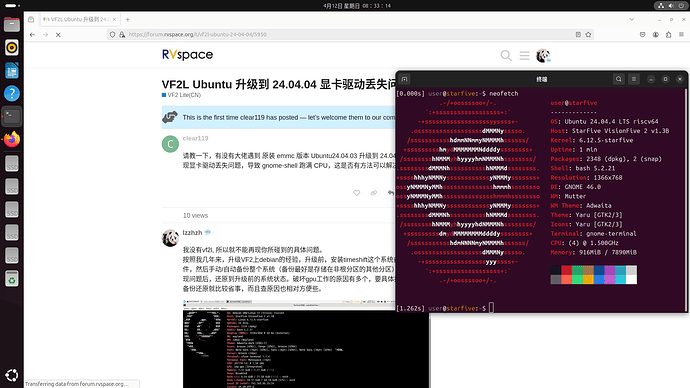Open the clock and calendar in top bar
The width and height of the screenshot is (690, 388).
tap(357, 6)
